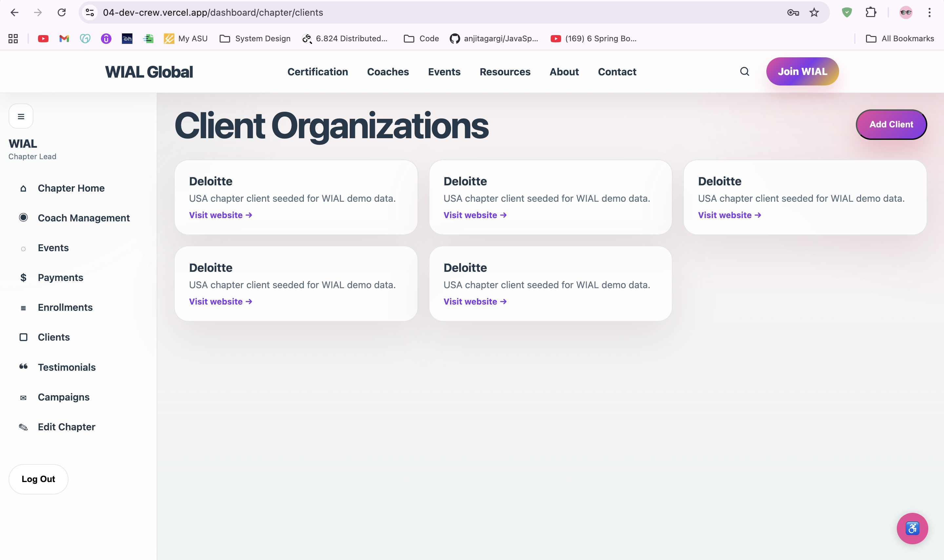
Task: Click the browser address bar URL
Action: (213, 12)
